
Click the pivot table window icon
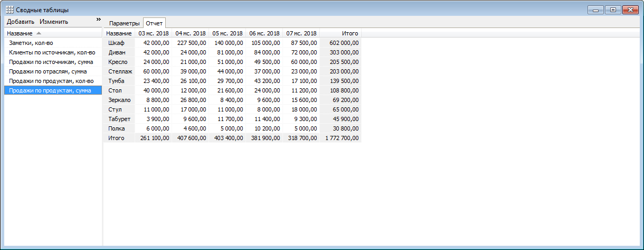10,10
